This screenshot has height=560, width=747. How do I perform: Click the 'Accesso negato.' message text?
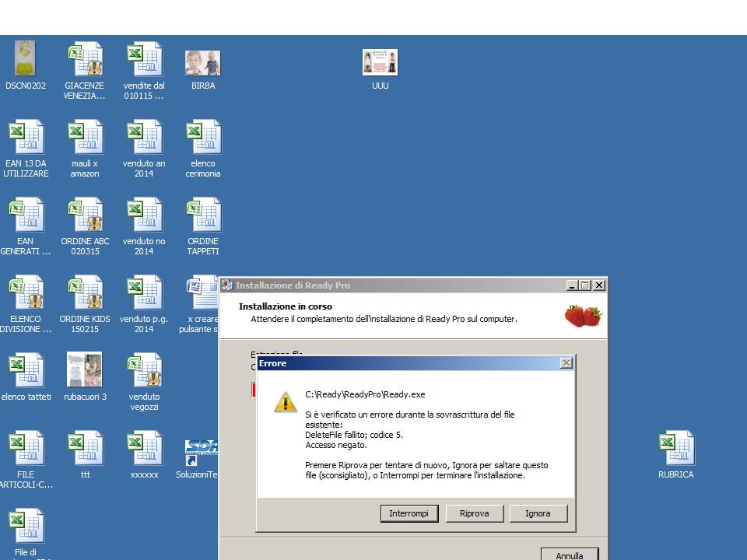336,445
